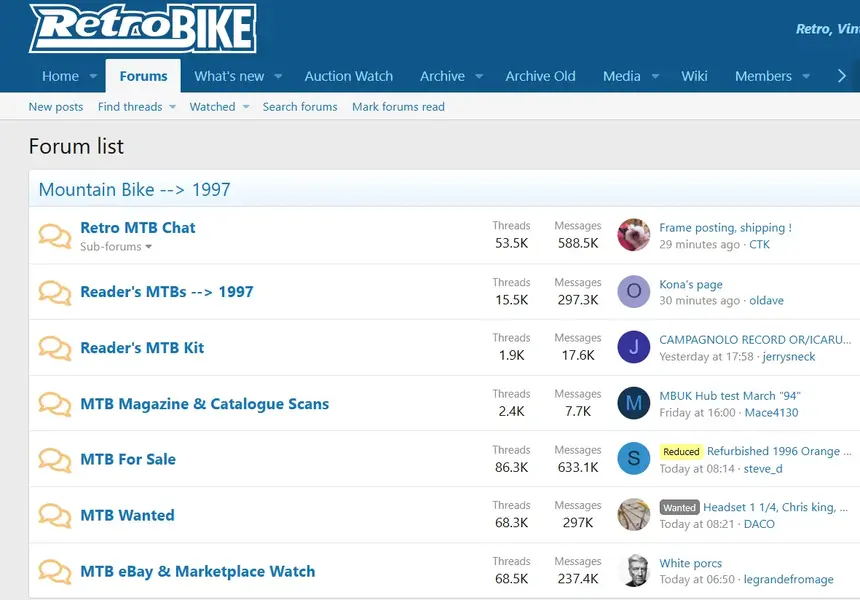Open the 'White porcs' thread
The height and width of the screenshot is (600, 860).
690,563
